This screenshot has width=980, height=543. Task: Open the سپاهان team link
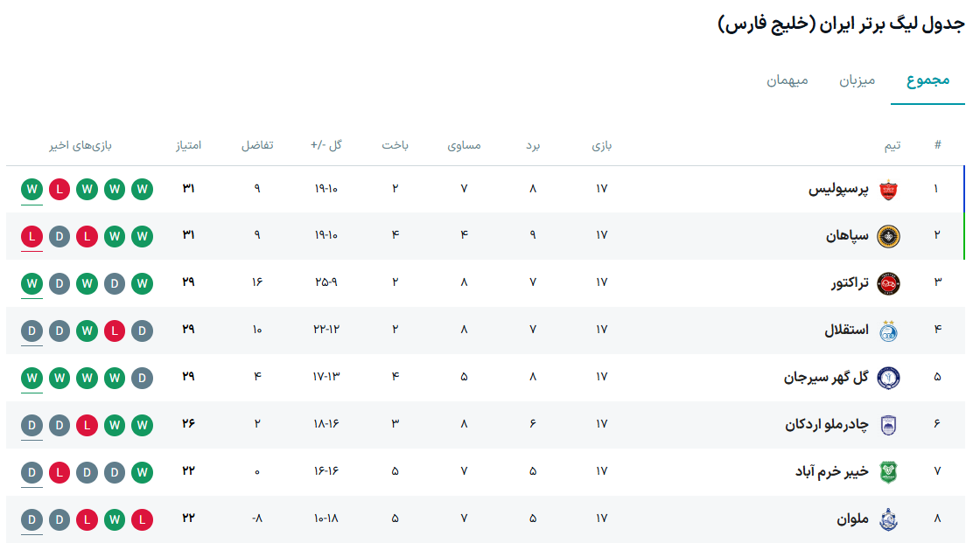(848, 236)
